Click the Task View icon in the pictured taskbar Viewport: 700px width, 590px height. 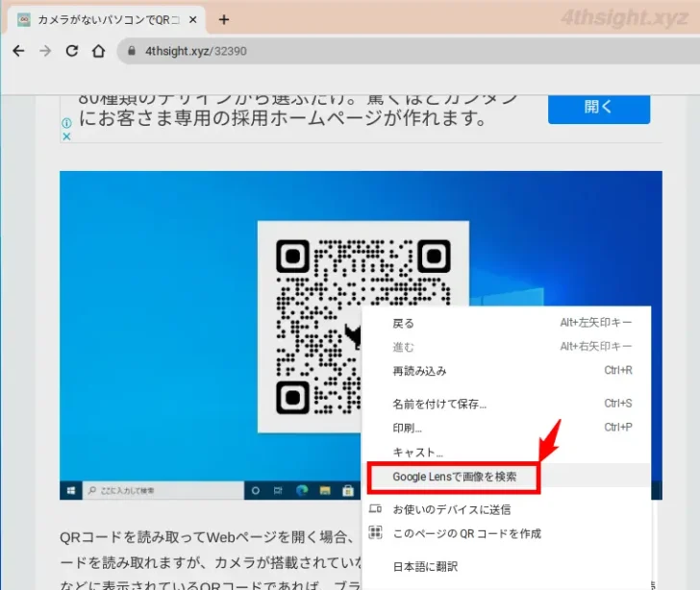click(278, 490)
